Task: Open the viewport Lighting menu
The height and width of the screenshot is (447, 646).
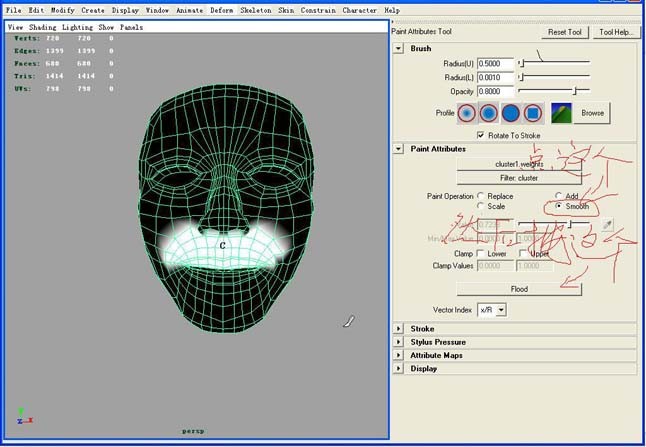Action: click(77, 27)
